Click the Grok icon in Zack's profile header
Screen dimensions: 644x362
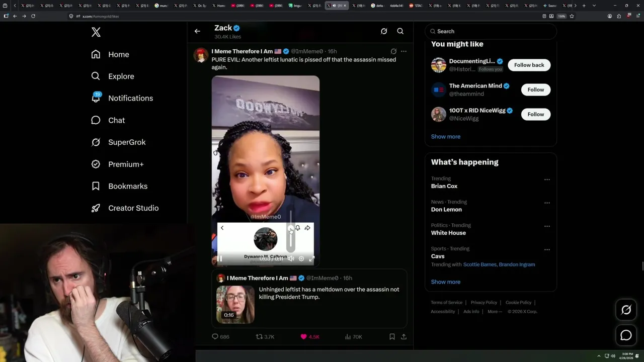click(x=384, y=31)
